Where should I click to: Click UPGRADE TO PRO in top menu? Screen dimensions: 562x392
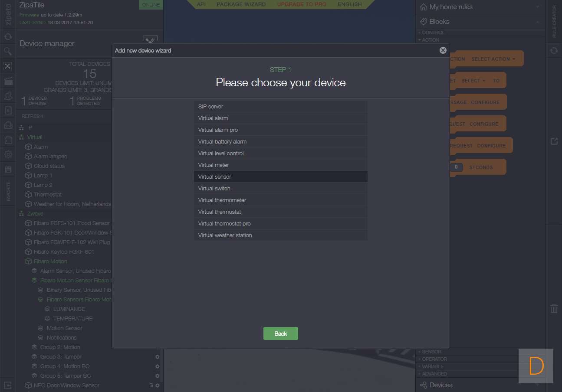point(302,4)
